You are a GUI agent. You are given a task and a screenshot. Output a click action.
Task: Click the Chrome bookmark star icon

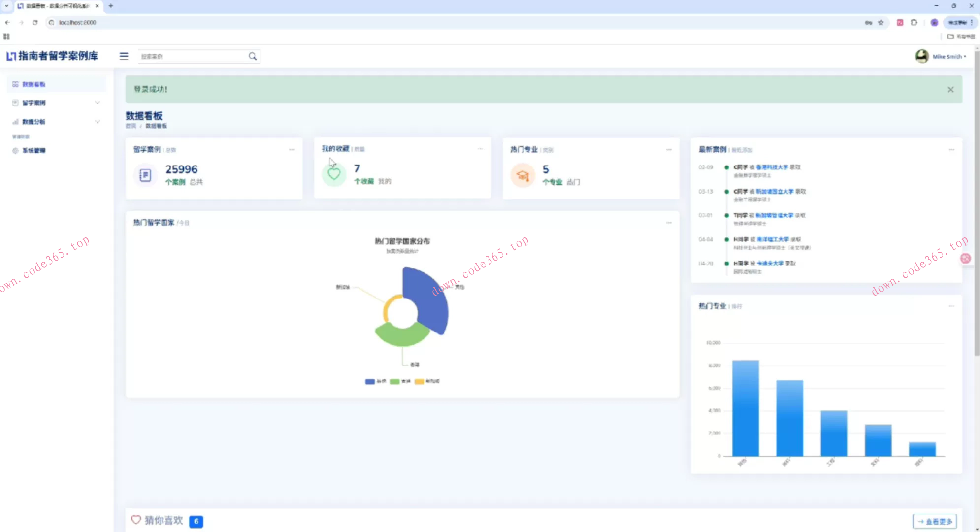click(881, 22)
